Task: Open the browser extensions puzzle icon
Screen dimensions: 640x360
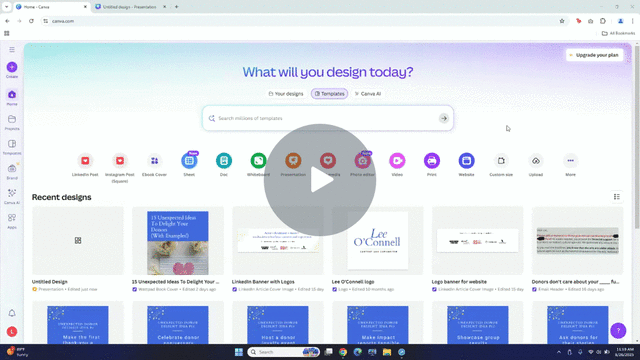Action: coord(603,21)
